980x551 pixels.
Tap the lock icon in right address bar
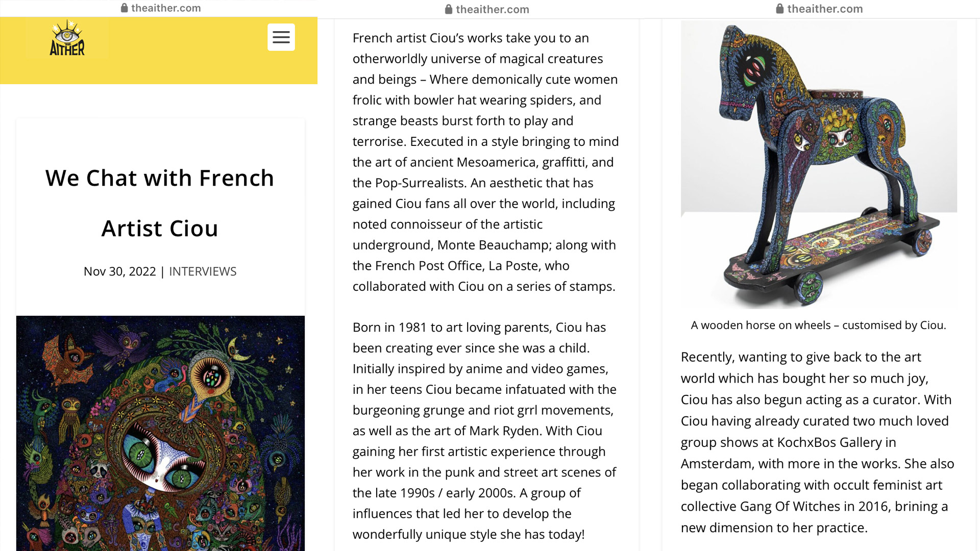[x=779, y=9]
